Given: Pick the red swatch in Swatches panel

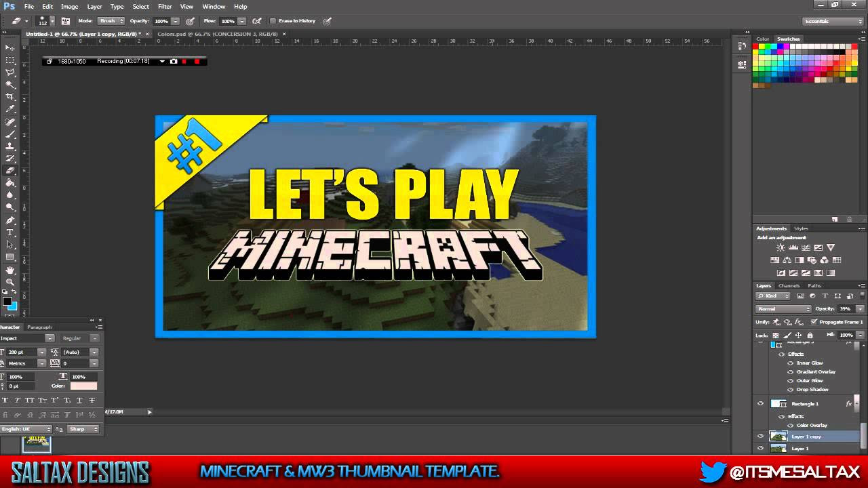Looking at the screenshot, I should pos(755,46).
